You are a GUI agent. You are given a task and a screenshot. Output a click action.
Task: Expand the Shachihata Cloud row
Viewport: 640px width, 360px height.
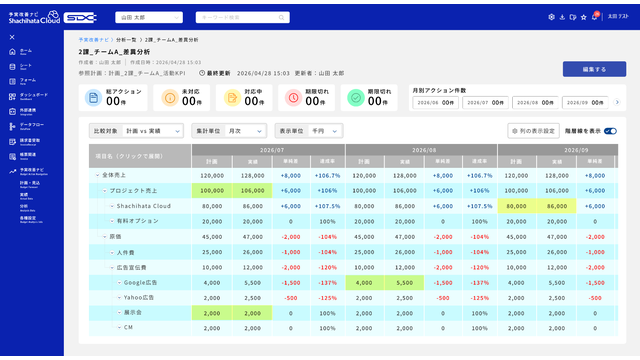tap(112, 206)
